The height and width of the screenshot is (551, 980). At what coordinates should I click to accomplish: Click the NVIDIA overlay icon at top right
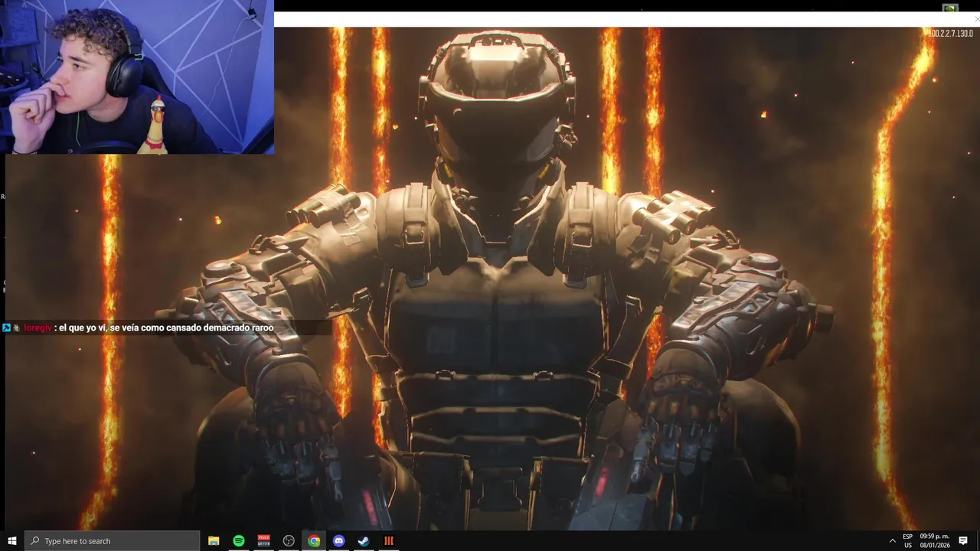pyautogui.click(x=950, y=8)
